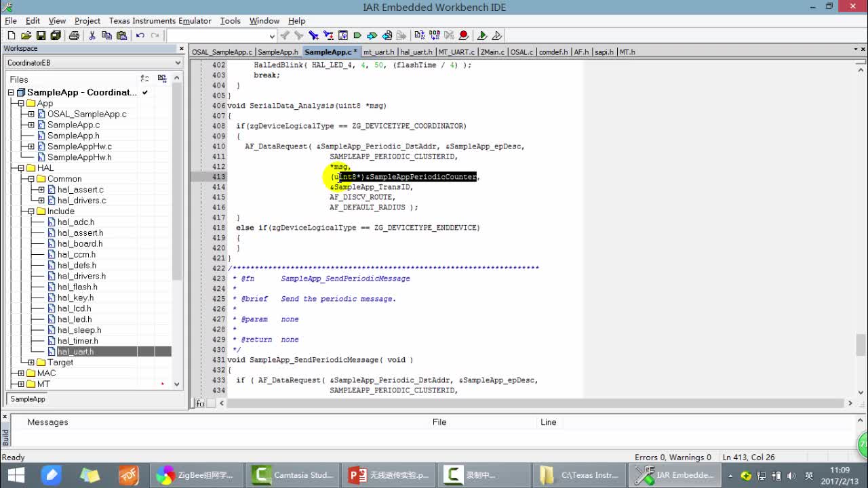Toggle breakpoint with red dot icon
Image resolution: width=868 pixels, height=488 pixels.
coord(464,35)
